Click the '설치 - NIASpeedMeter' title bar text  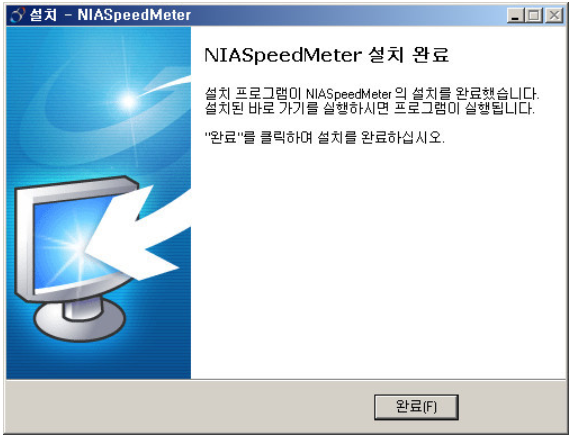coord(111,15)
